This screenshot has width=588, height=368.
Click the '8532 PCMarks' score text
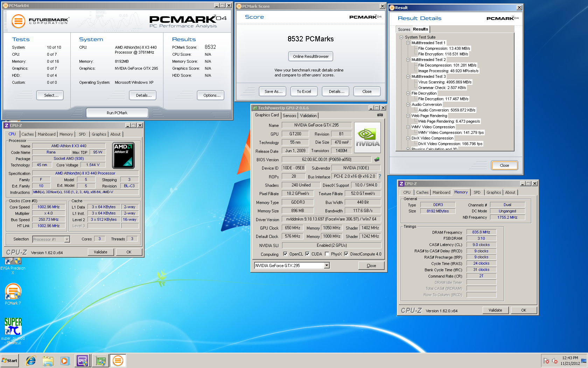311,39
